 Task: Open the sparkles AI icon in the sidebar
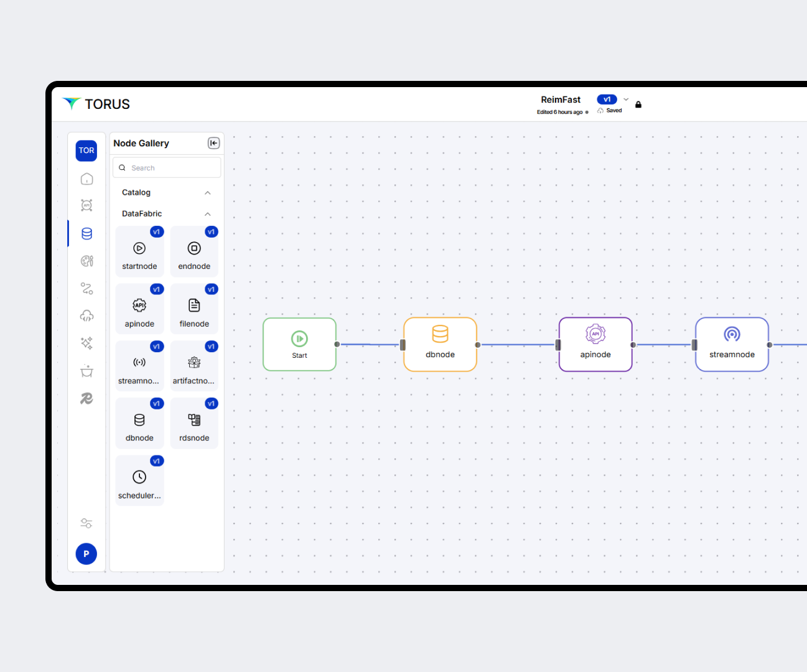[x=86, y=343]
